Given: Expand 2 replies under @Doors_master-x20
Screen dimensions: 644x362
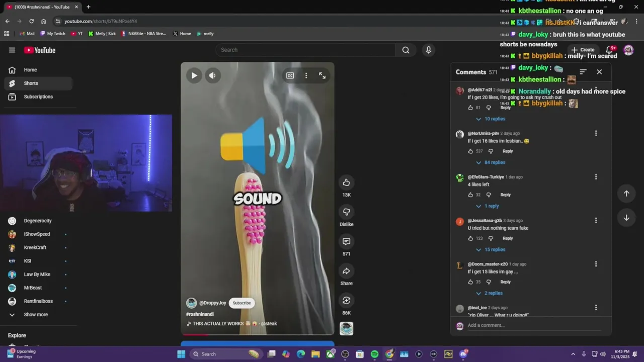Looking at the screenshot, I should (x=489, y=293).
